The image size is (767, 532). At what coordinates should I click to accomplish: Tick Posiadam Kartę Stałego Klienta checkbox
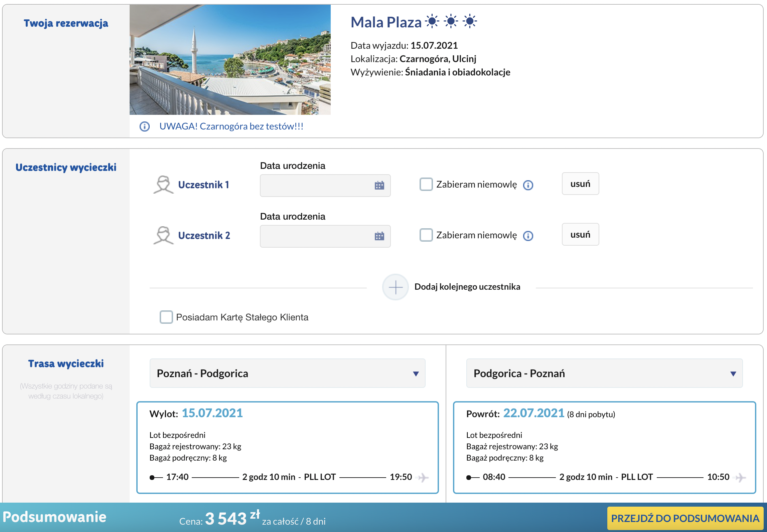(166, 317)
